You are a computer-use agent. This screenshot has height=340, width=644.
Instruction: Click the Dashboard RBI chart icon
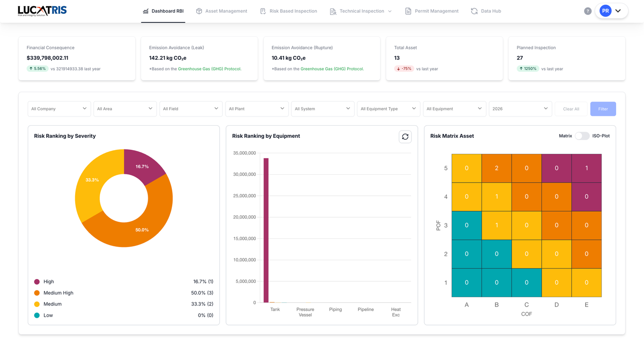tap(146, 11)
